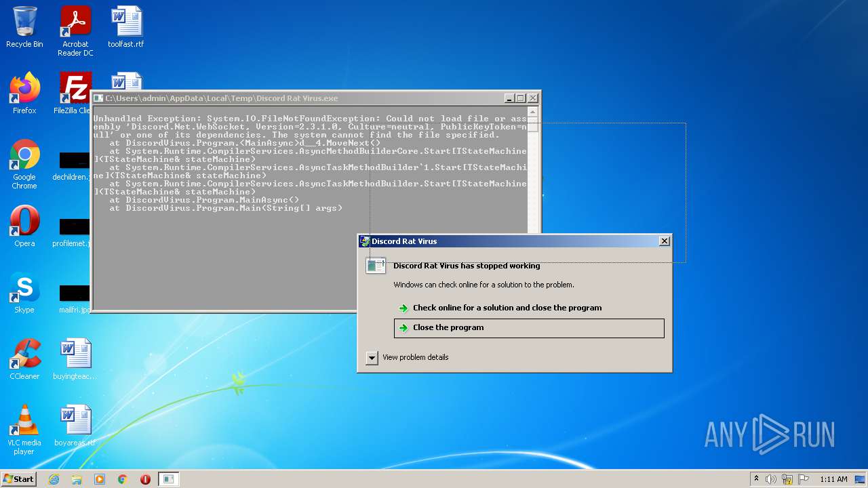Screen dimensions: 868x488
Task: Launch Opera desktop shortcut
Action: pyautogui.click(x=24, y=226)
